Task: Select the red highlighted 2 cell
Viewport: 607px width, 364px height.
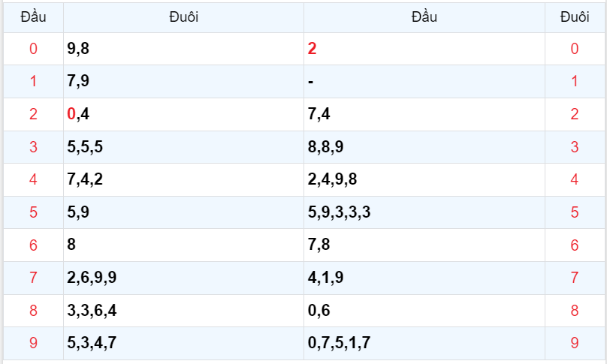Action: [313, 50]
